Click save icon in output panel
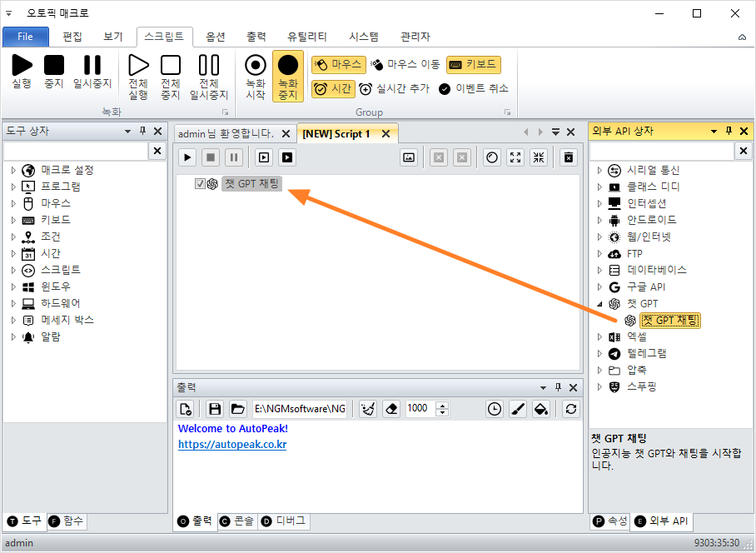Viewport: 756px width, 553px height. coord(215,409)
